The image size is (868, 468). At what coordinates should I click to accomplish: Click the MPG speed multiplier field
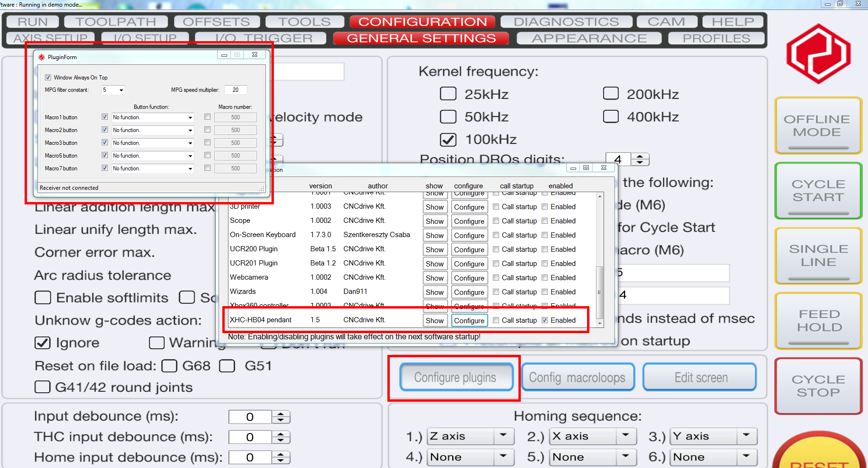(236, 90)
